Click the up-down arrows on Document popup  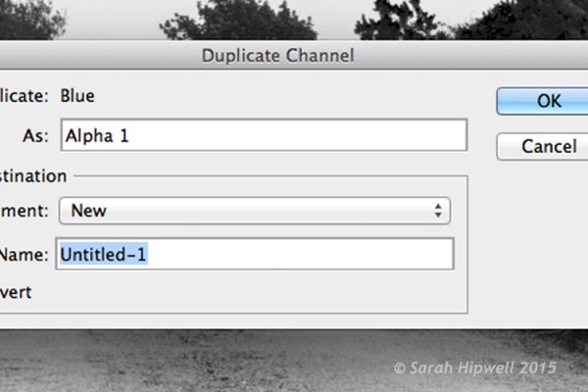pyautogui.click(x=437, y=210)
